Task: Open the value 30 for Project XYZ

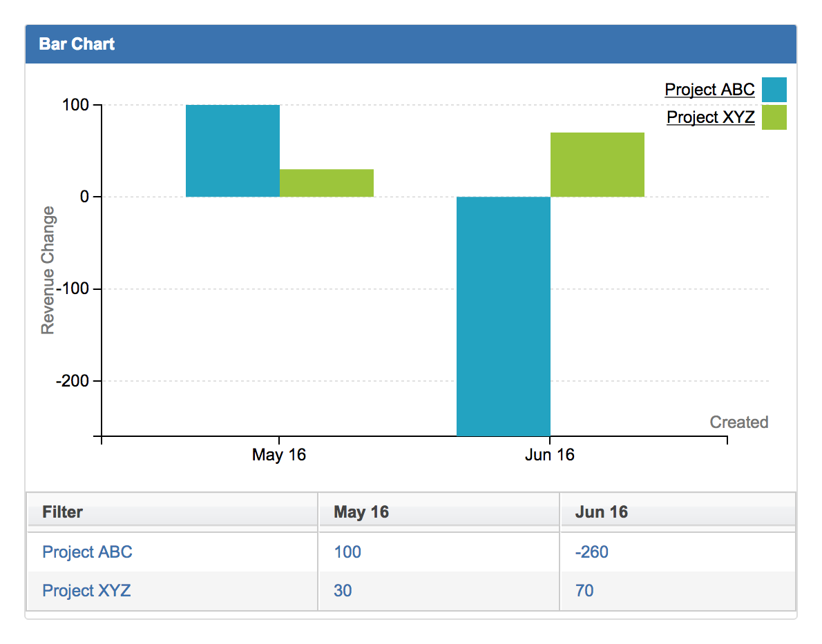Action: pyautogui.click(x=342, y=591)
